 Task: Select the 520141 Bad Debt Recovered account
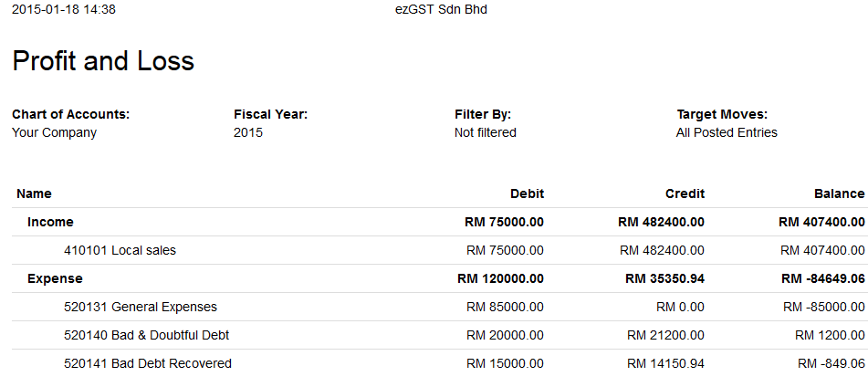148,363
